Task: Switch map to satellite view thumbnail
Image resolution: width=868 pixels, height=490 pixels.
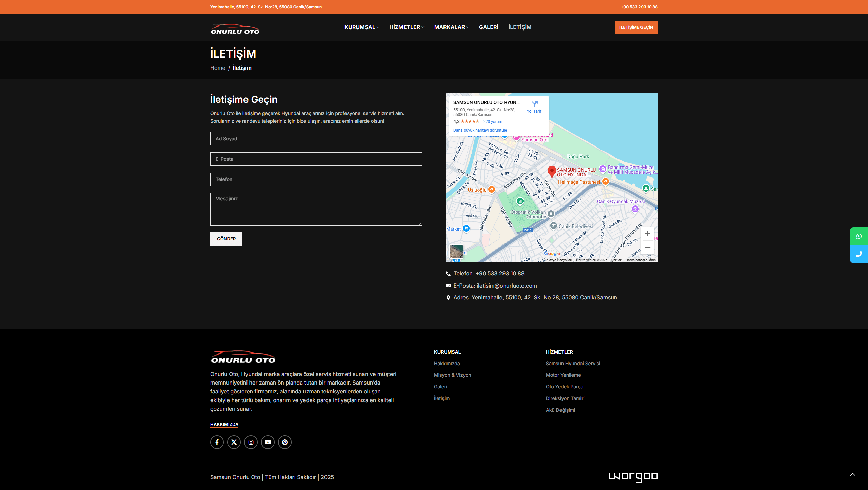Action: click(456, 252)
